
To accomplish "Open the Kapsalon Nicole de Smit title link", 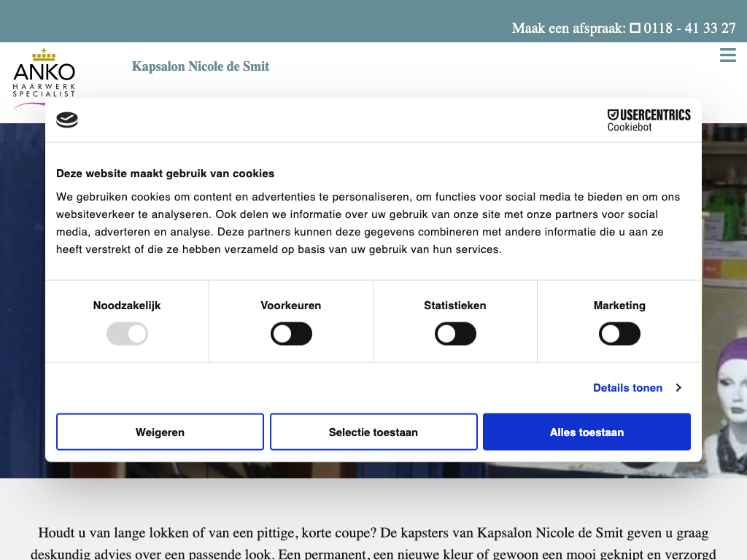I will (201, 66).
